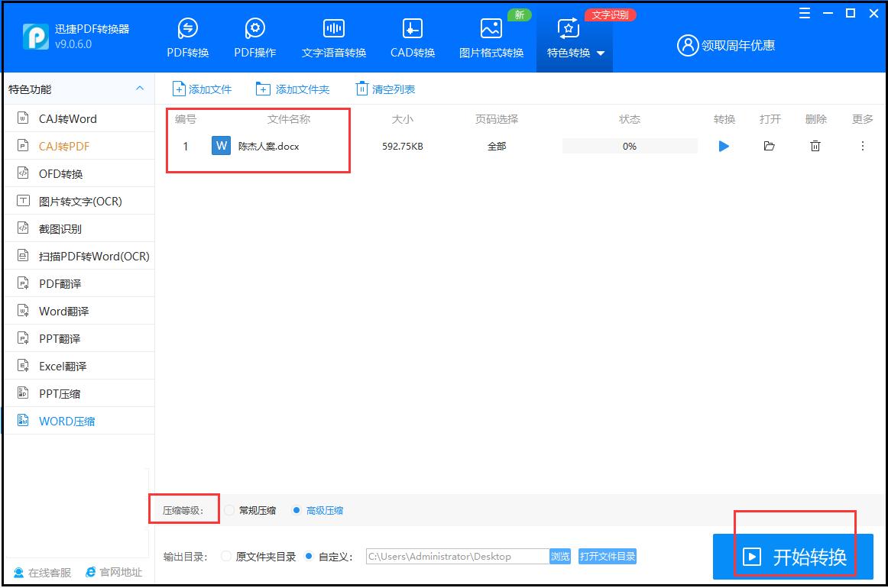Open the folder icon for 陈杰人案.docx
The image size is (888, 588).
(x=770, y=146)
